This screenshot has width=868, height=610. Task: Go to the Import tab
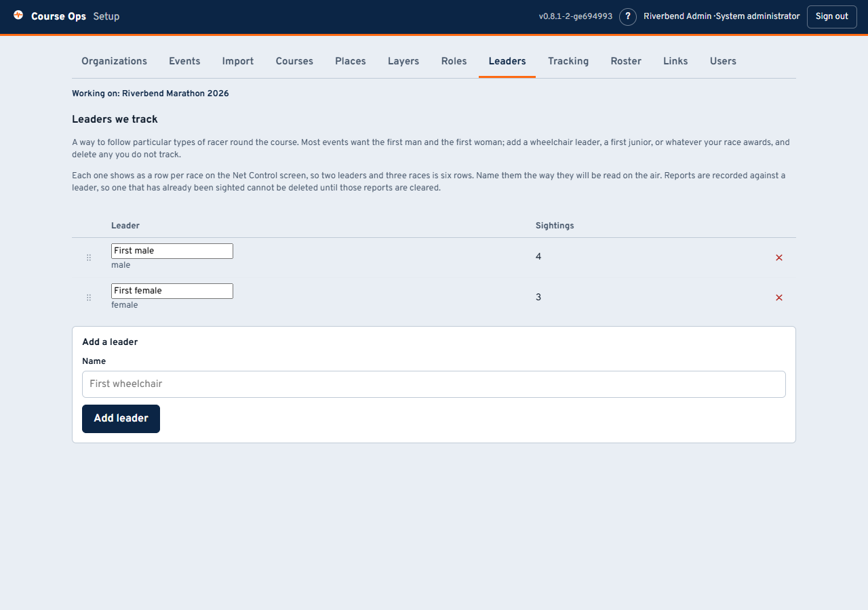coord(238,61)
